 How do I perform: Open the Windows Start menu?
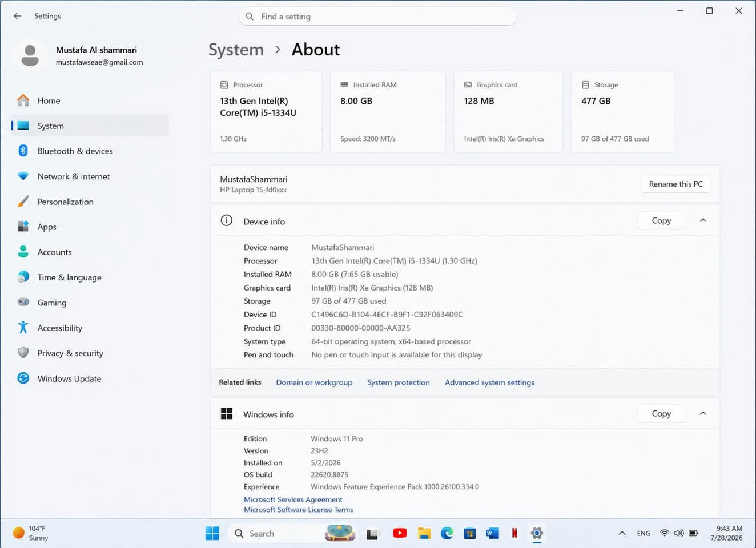tap(212, 533)
